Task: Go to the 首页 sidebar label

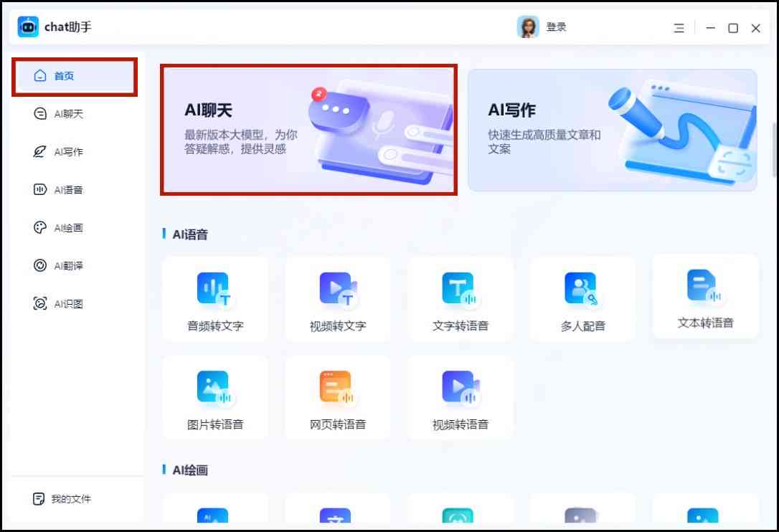Action: [x=64, y=76]
